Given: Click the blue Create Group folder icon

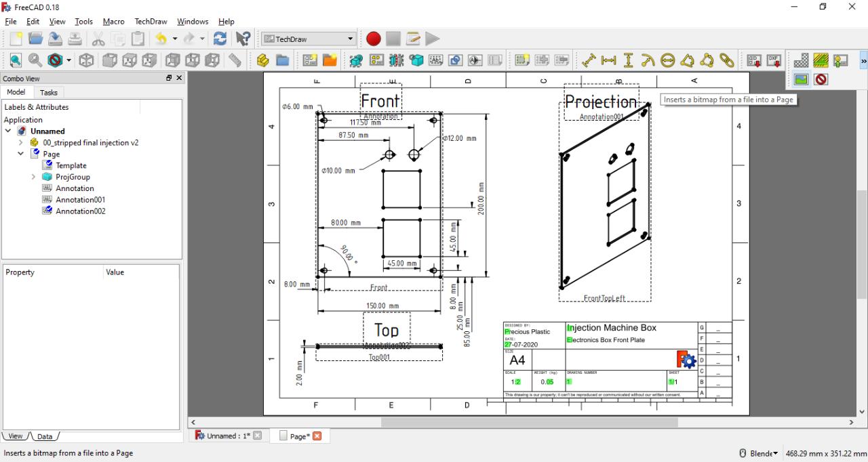Looking at the screenshot, I should (283, 61).
